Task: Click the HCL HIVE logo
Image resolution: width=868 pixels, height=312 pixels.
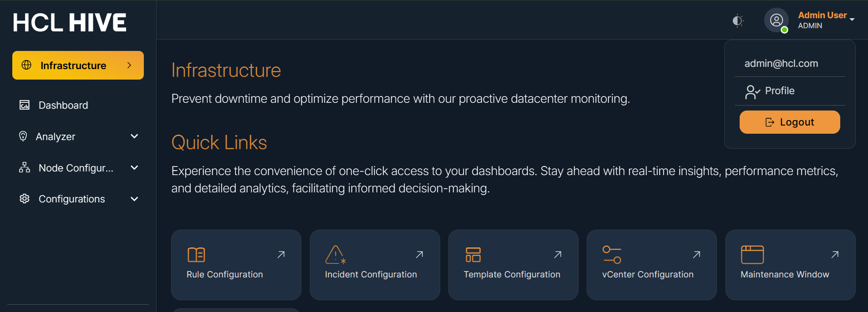Action: [x=70, y=23]
